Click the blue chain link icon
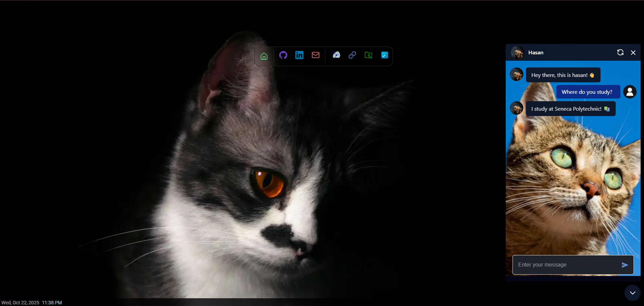This screenshot has height=306, width=644. pyautogui.click(x=352, y=55)
